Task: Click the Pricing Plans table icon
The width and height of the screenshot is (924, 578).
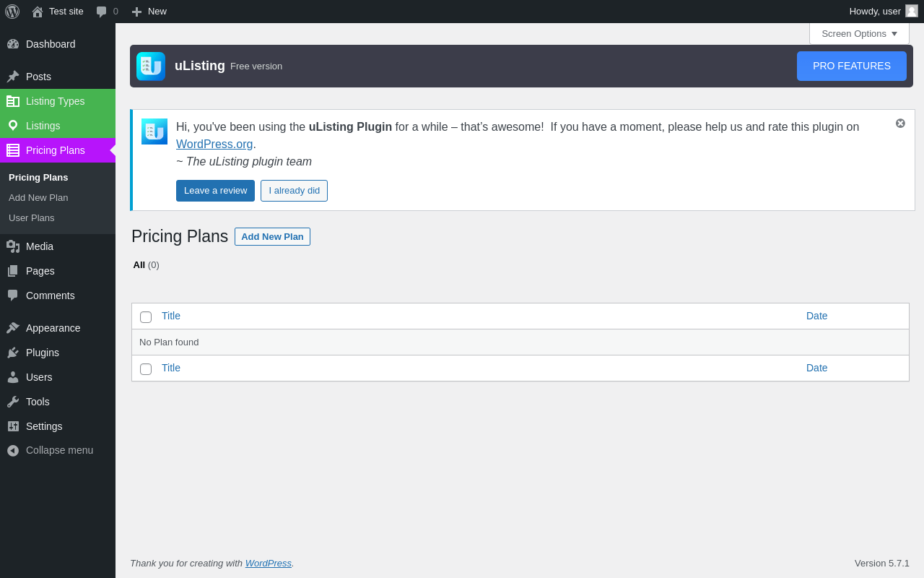Action: coord(13,150)
